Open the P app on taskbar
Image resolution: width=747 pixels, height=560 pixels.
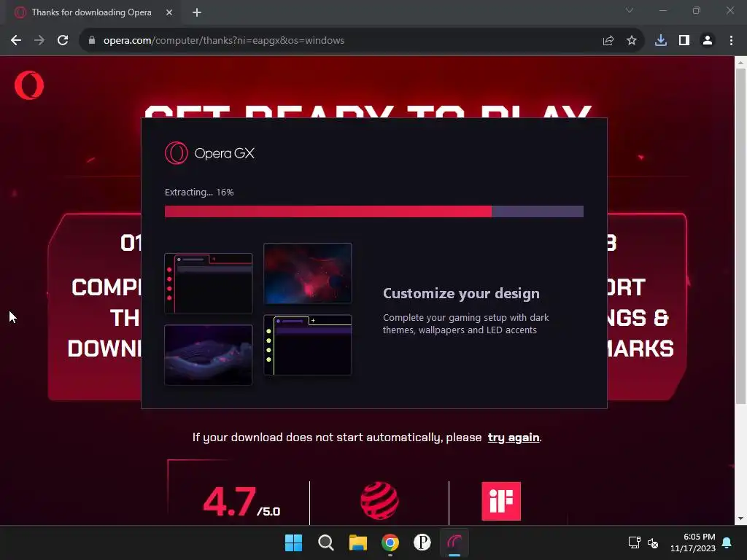(x=422, y=542)
